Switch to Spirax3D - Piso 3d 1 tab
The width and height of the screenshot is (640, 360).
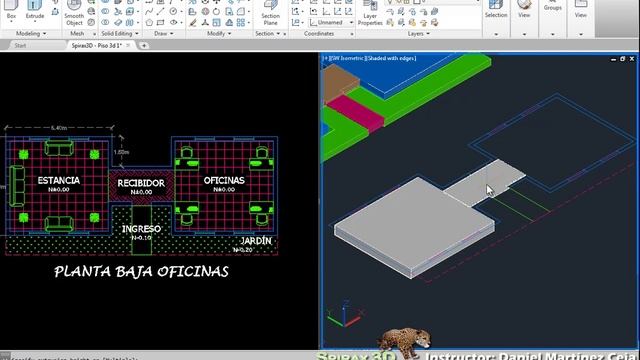coord(96,45)
